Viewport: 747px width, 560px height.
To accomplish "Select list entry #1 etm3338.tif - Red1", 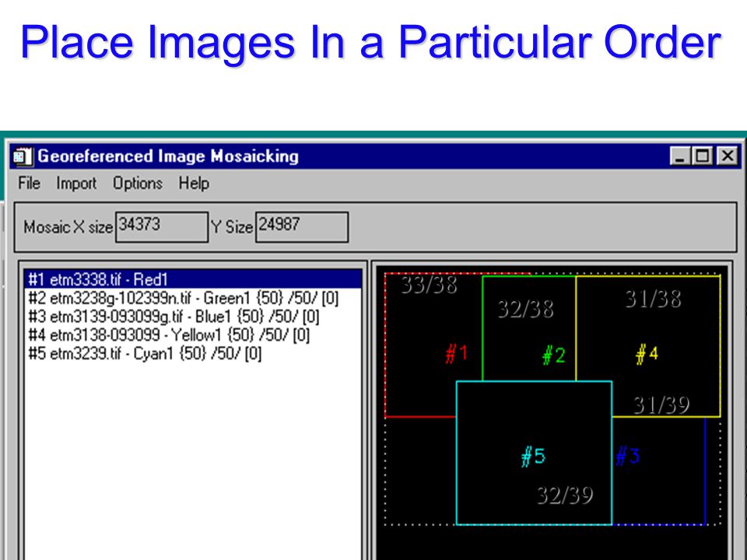I will (193, 279).
